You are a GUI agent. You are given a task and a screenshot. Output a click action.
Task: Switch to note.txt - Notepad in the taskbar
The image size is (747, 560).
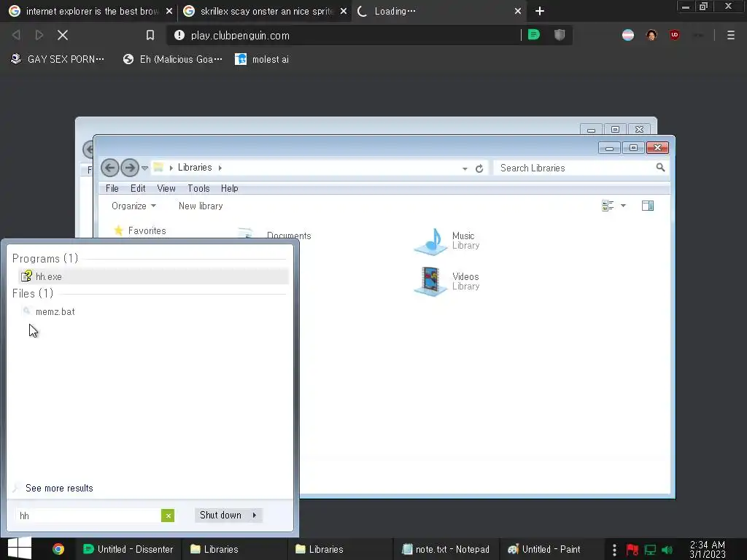click(x=446, y=550)
